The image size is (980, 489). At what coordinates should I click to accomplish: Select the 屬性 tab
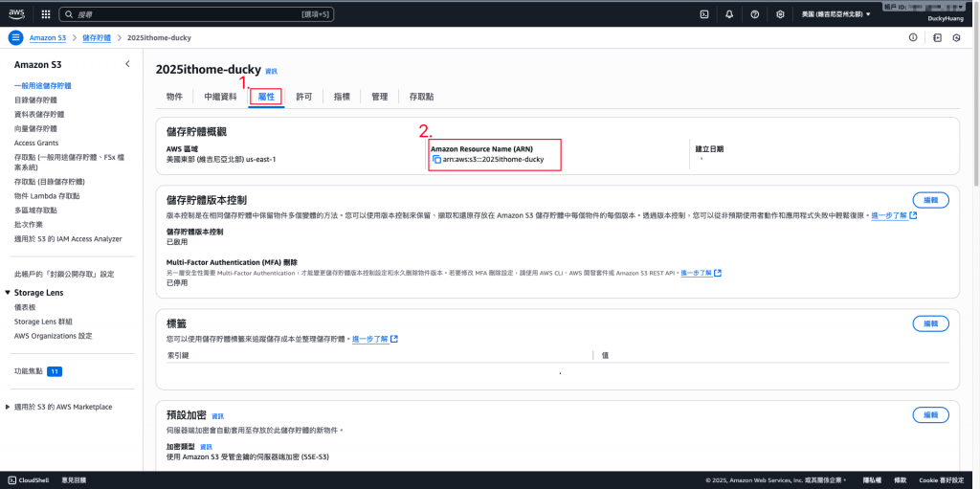point(266,97)
